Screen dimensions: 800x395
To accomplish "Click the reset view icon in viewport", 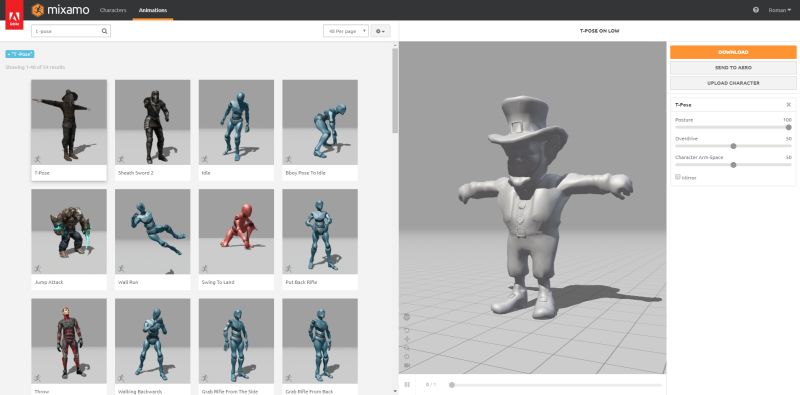I will 407,356.
